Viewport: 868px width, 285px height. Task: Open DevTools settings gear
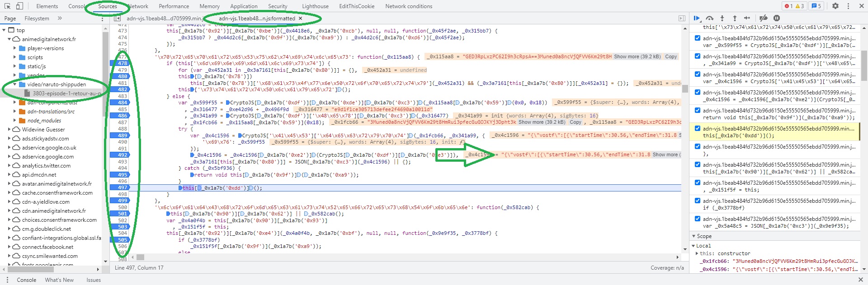coord(835,6)
